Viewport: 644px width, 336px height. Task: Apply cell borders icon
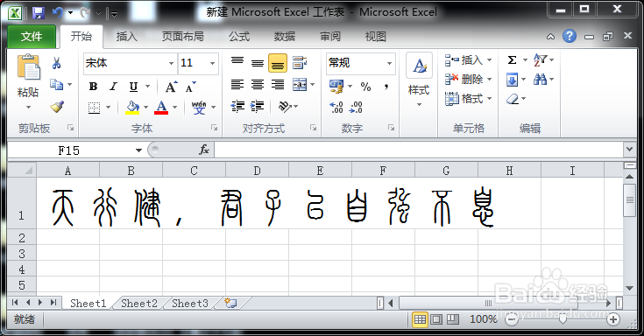[x=94, y=108]
